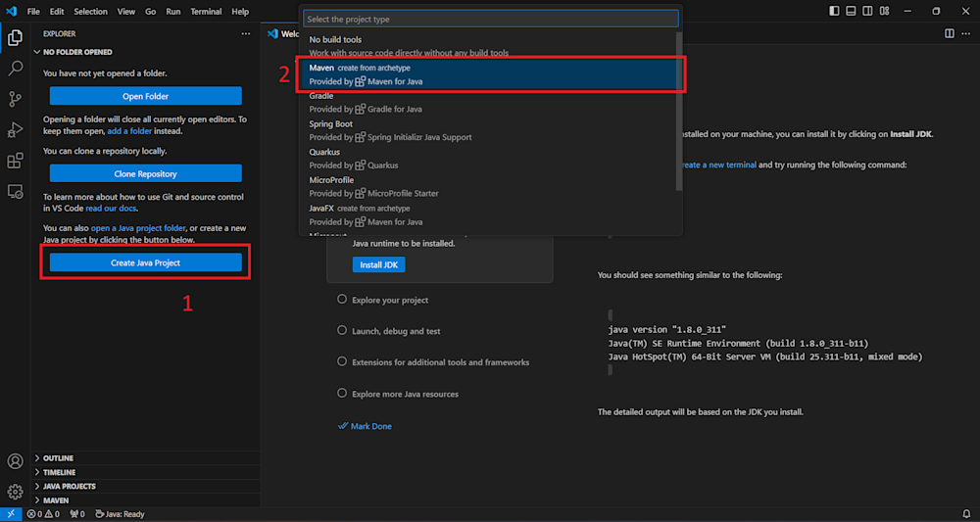
Task: Follow the create a new terminal link
Action: pos(718,165)
